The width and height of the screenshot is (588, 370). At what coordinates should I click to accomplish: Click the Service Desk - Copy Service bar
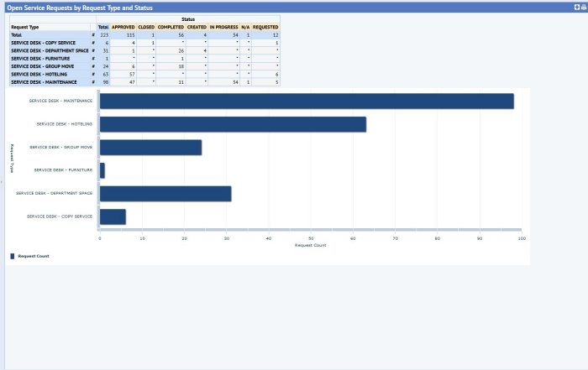click(x=113, y=216)
